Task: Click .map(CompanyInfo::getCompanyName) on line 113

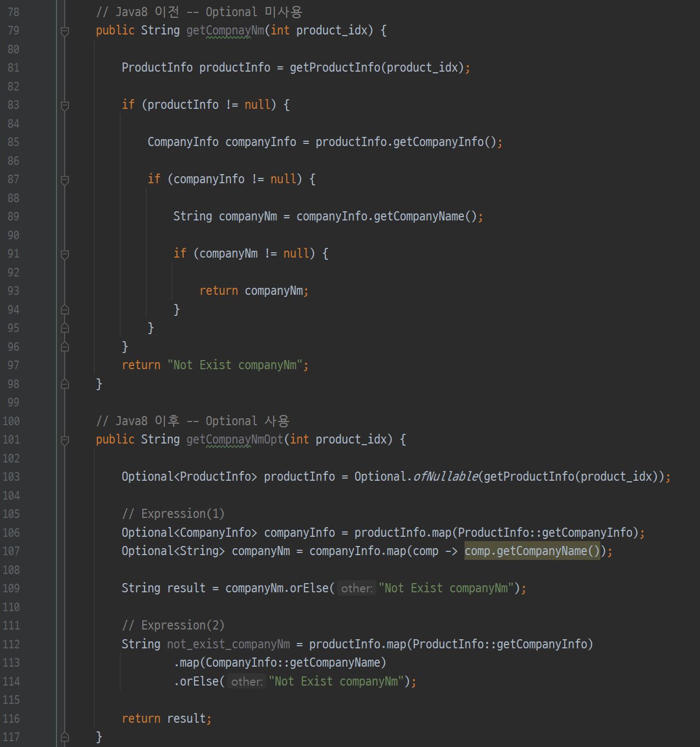Action: 280,662
